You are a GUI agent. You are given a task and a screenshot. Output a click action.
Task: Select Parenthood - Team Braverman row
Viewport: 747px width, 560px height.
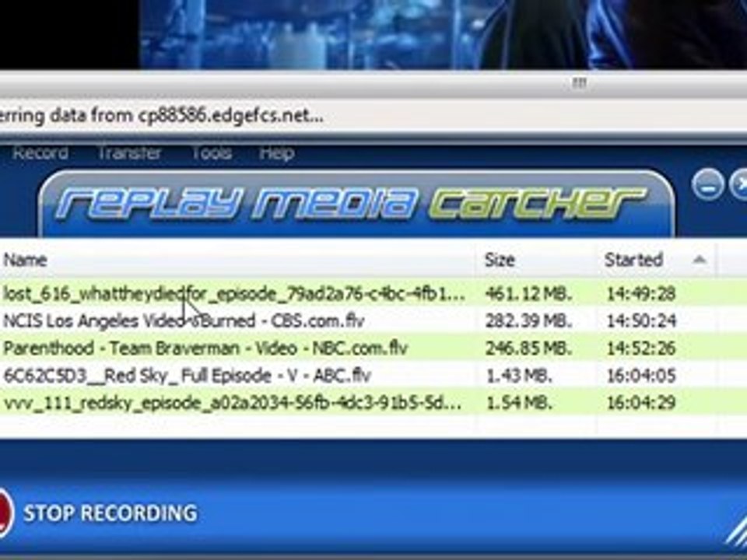coord(373,348)
